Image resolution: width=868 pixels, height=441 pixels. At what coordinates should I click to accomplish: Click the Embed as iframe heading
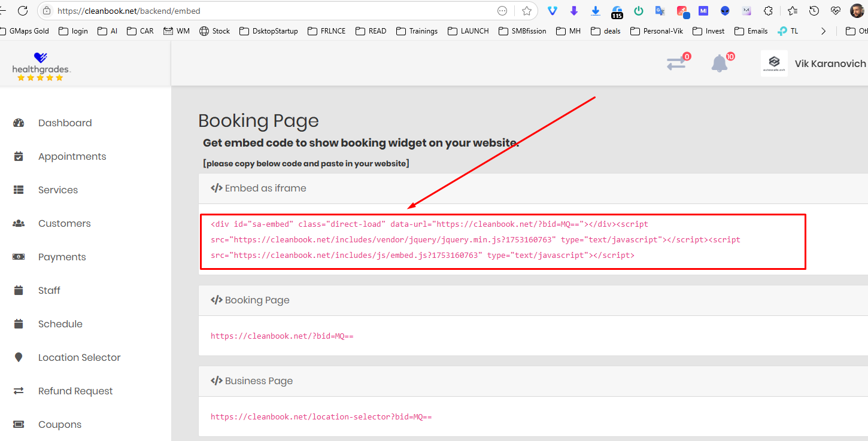pyautogui.click(x=259, y=188)
